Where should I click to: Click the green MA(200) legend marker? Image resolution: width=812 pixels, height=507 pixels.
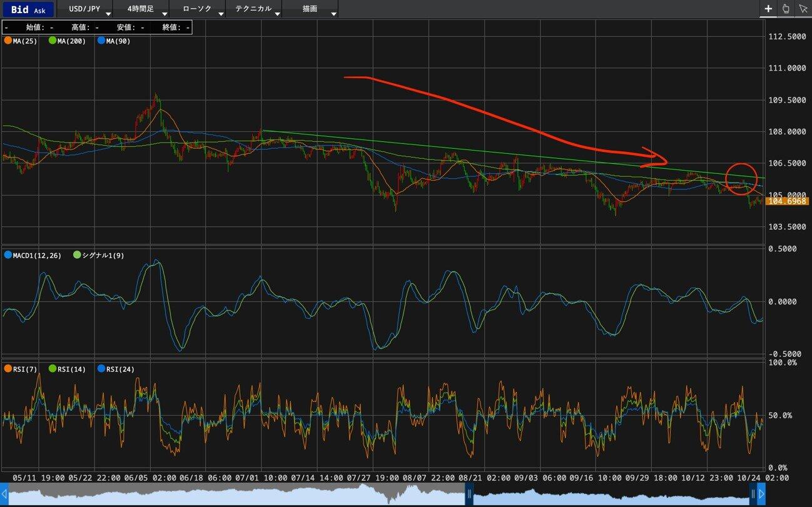(53, 41)
